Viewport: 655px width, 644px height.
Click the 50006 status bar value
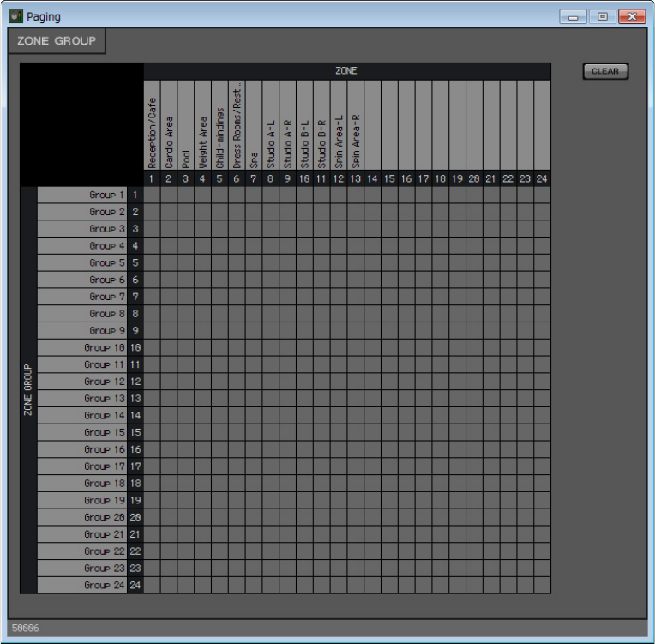coord(26,628)
